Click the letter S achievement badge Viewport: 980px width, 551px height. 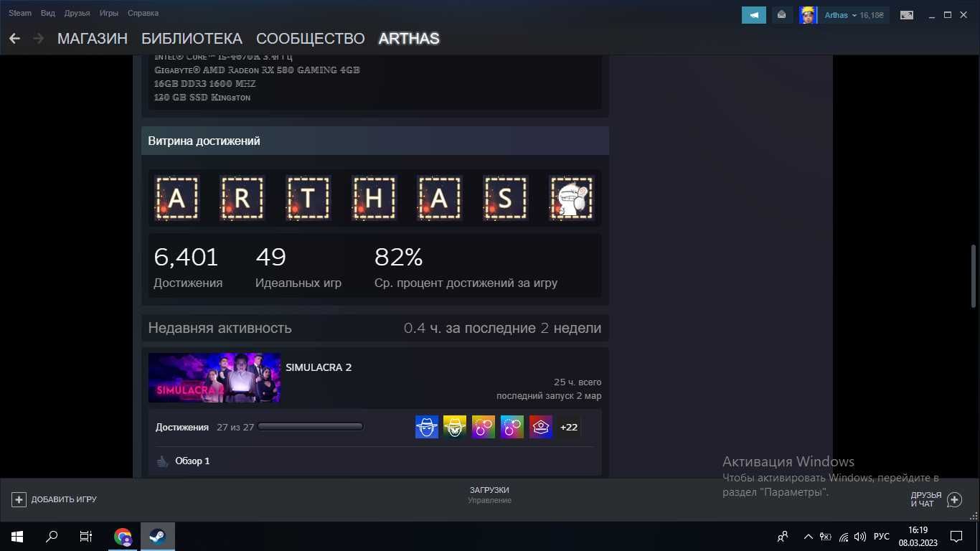[x=505, y=198]
